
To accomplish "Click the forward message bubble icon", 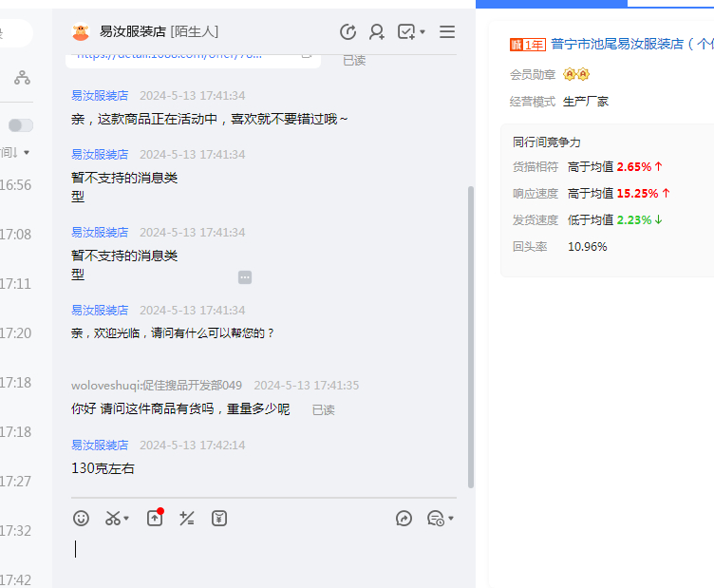I will coord(404,519).
